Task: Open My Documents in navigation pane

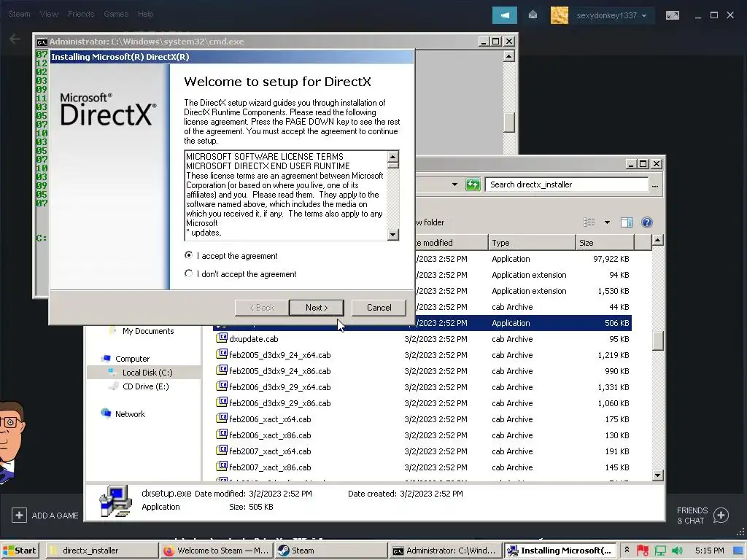Action: pos(147,331)
